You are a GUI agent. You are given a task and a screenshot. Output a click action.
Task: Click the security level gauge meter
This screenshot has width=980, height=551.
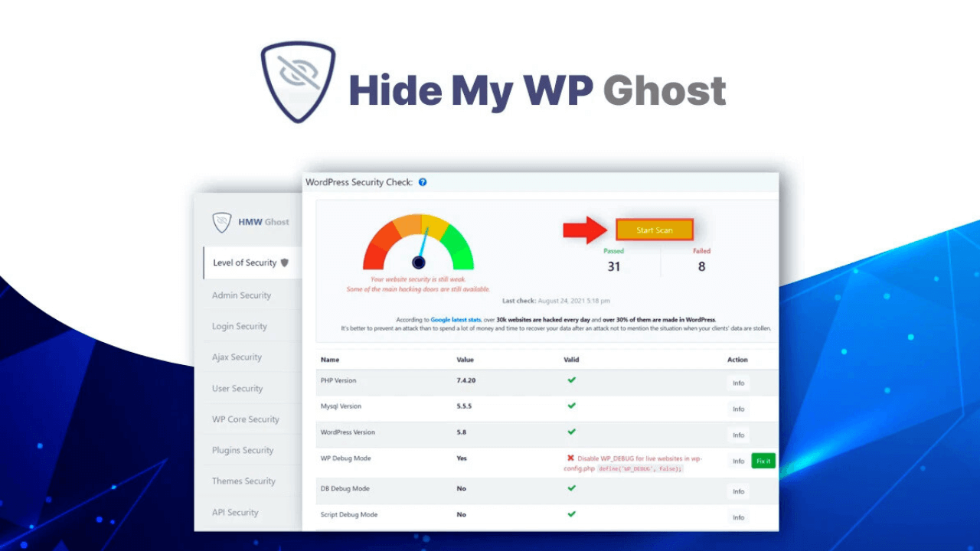pos(418,243)
